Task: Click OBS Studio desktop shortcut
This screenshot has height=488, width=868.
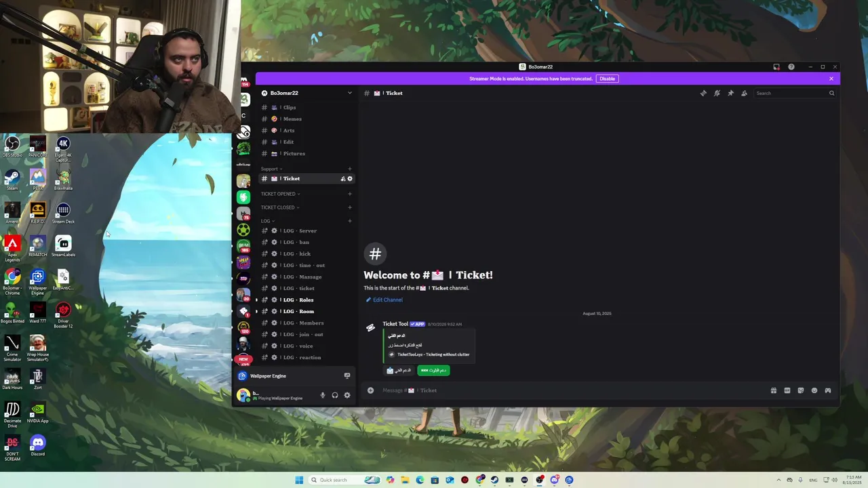Action: pyautogui.click(x=12, y=146)
